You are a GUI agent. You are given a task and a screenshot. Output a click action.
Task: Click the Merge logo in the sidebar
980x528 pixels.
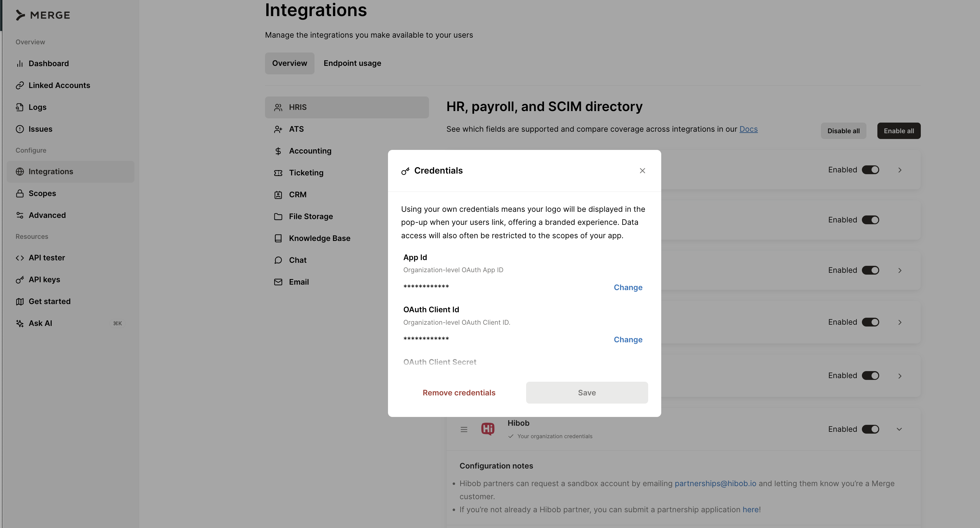tap(43, 15)
